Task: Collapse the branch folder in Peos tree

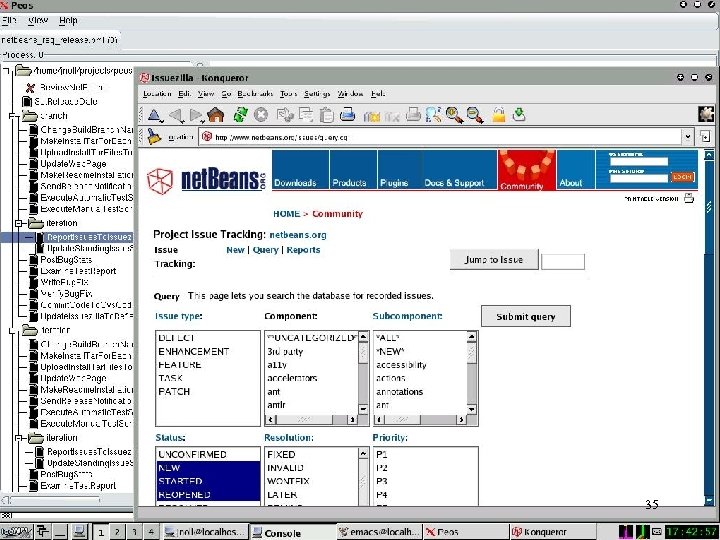Action: [12, 116]
